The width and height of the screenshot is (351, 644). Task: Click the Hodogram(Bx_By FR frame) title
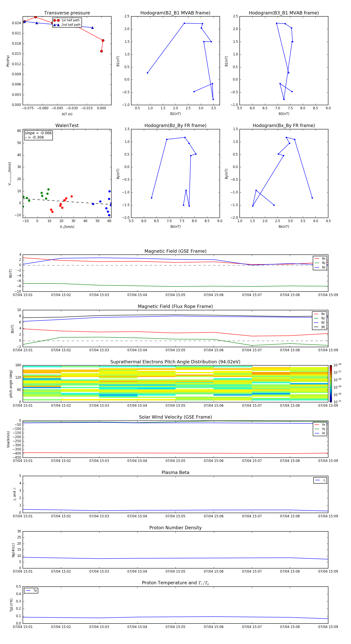click(x=284, y=125)
